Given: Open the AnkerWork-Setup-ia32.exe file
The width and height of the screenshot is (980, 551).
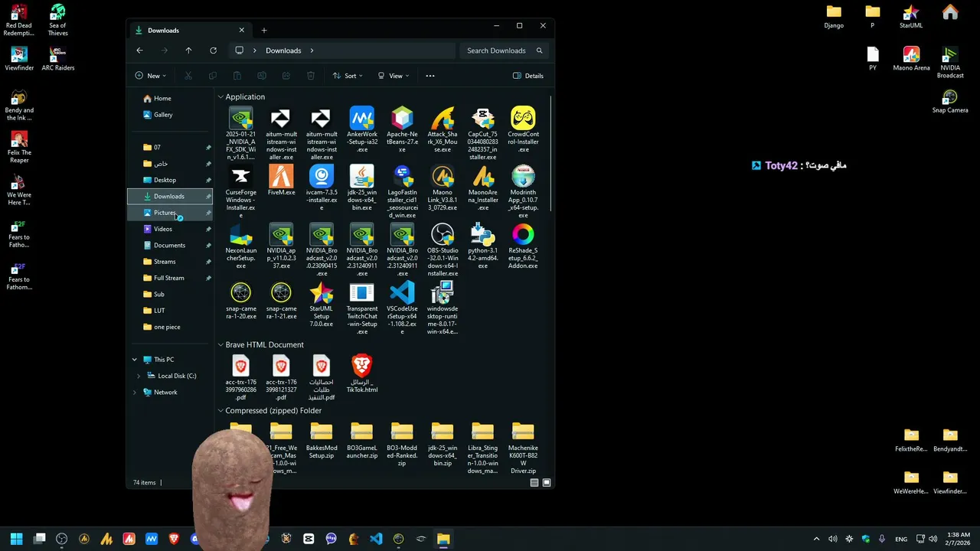Looking at the screenshot, I should pos(361,129).
